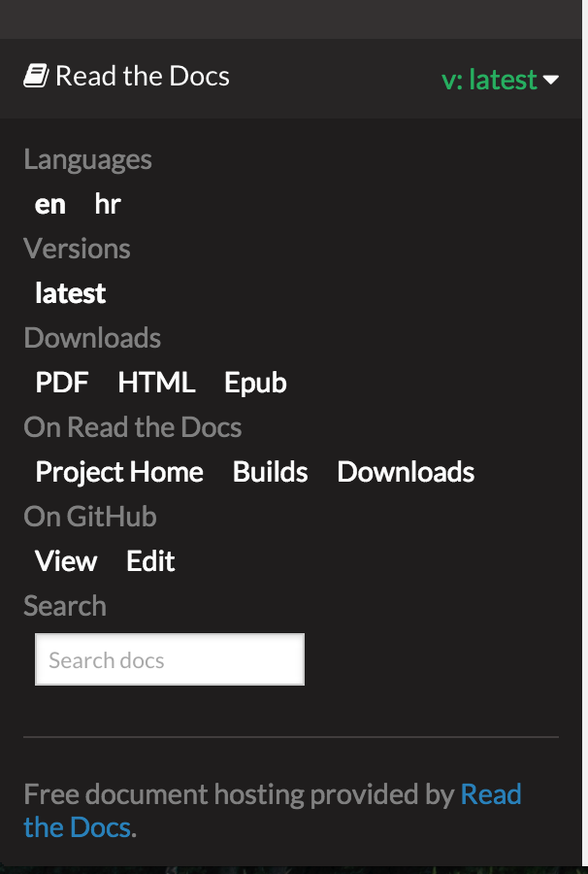Click the On GitHub section heading
The width and height of the screenshot is (588, 874).
[89, 517]
